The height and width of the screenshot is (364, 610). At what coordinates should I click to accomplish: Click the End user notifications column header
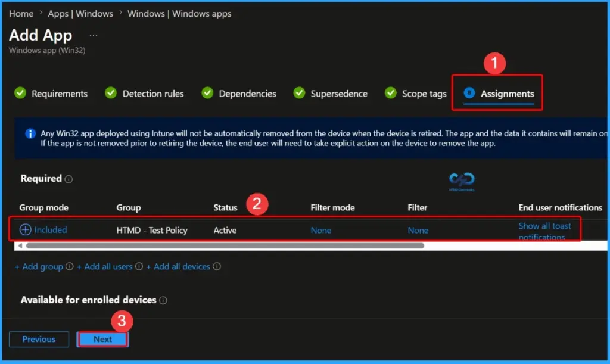point(560,208)
